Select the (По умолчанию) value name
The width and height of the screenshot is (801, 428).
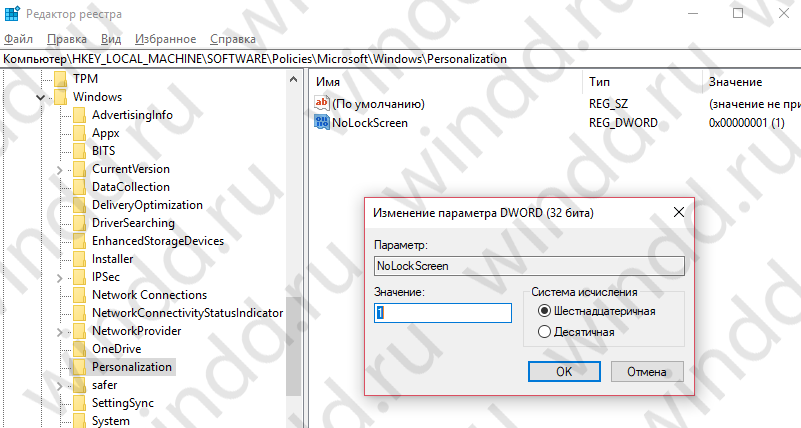tap(379, 104)
